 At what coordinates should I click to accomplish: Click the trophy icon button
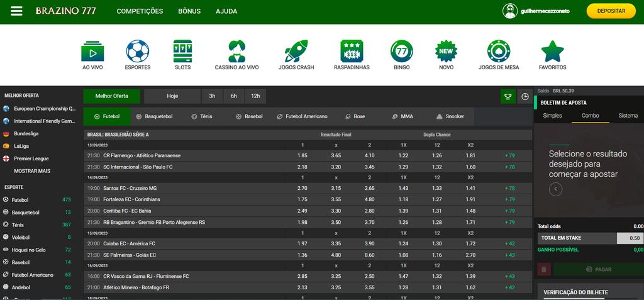[x=508, y=96]
